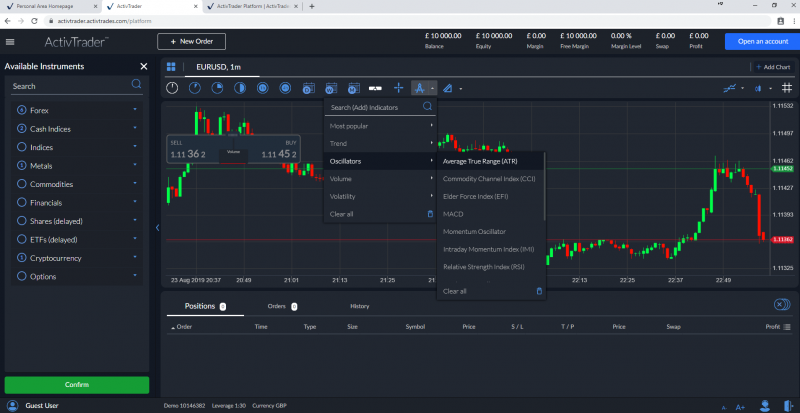Screen dimensions: 800x413
Task: Toggle the close-all positions switch
Action: coord(782,305)
